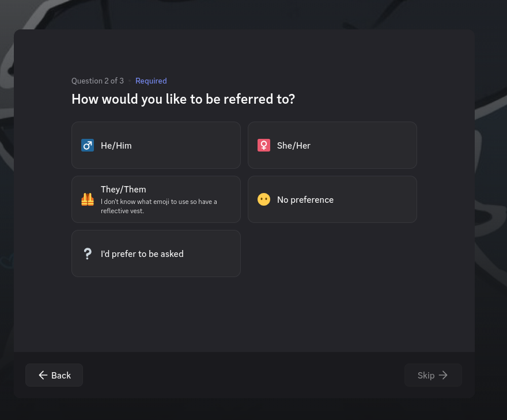This screenshot has width=507, height=420.
Task: Click the purple Required label
Action: tap(151, 81)
